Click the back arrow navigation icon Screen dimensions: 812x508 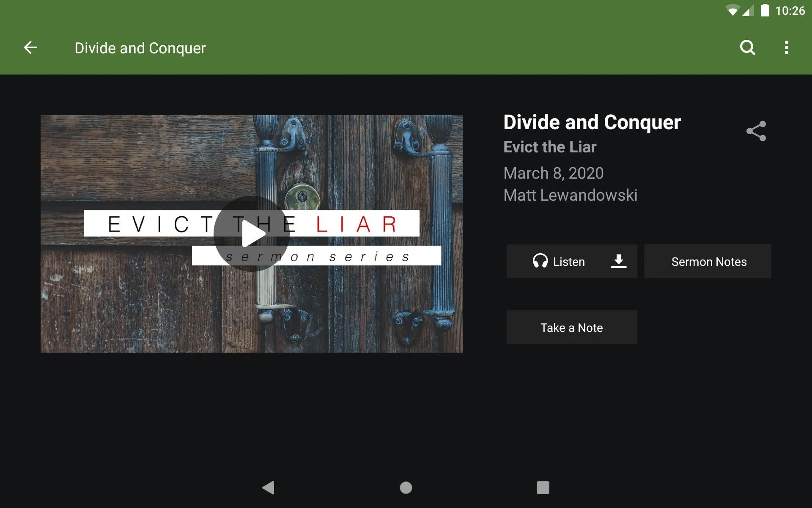tap(30, 47)
